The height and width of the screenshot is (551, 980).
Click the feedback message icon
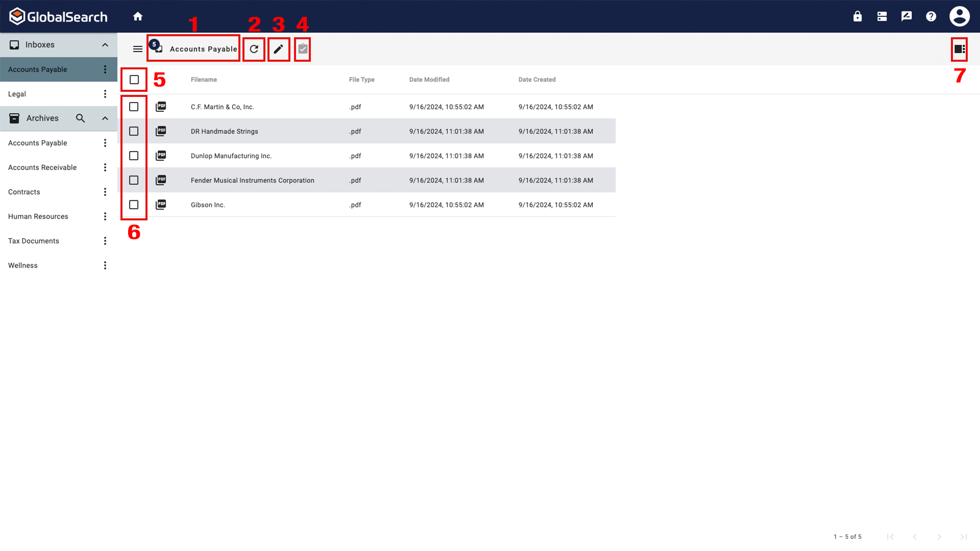pos(906,16)
